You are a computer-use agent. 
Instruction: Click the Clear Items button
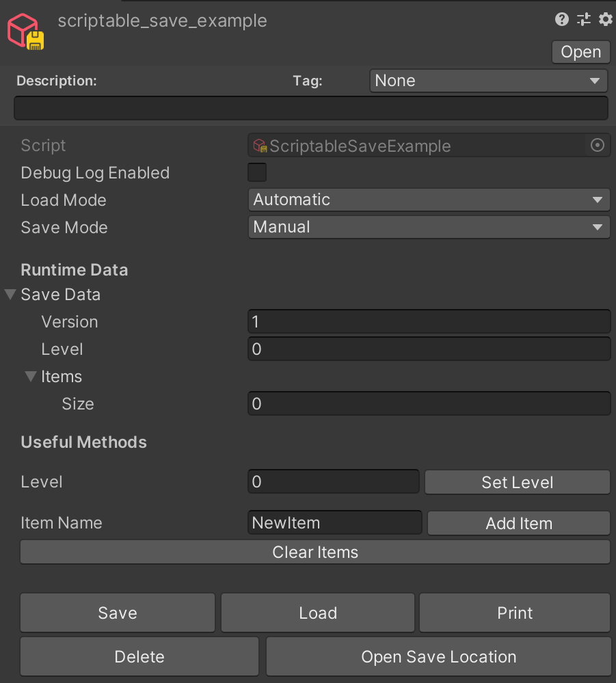click(x=315, y=552)
